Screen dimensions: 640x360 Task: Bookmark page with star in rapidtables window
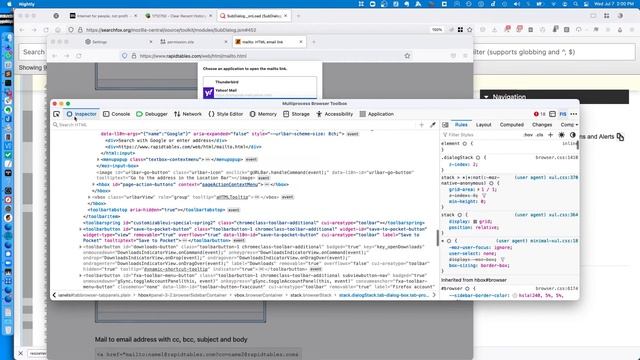pos(407,56)
